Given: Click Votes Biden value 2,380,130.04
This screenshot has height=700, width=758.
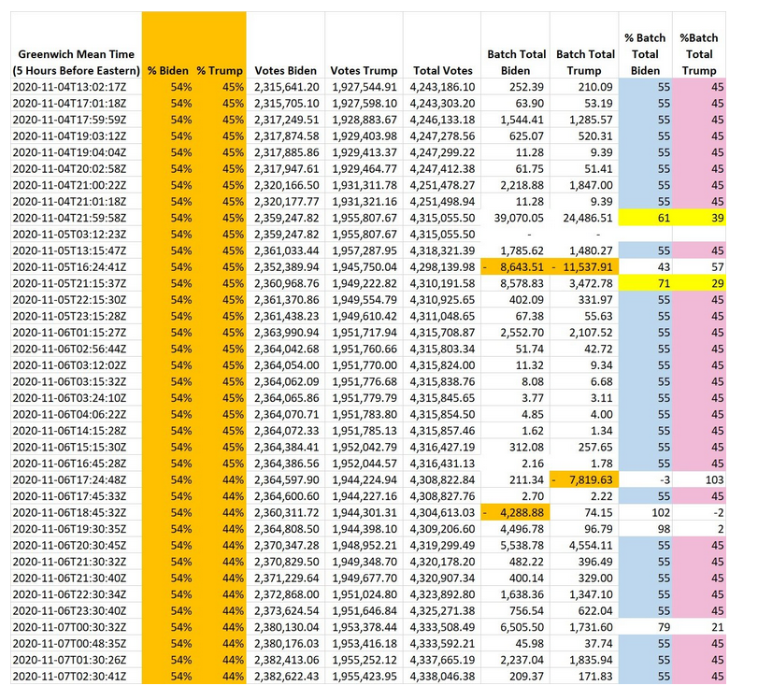Looking at the screenshot, I should point(287,627).
